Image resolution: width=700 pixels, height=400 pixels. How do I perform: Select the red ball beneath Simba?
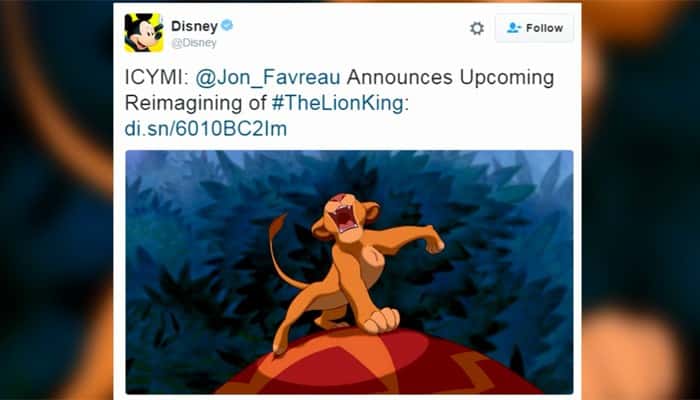(x=378, y=362)
